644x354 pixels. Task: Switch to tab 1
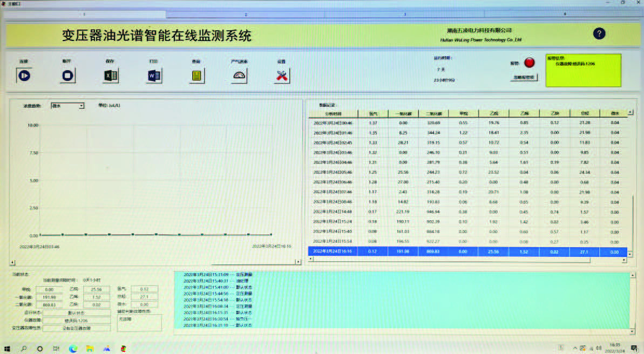(x=84, y=15)
